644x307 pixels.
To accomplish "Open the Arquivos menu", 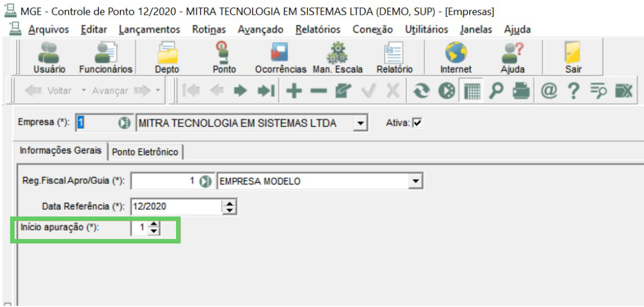I will 48,30.
